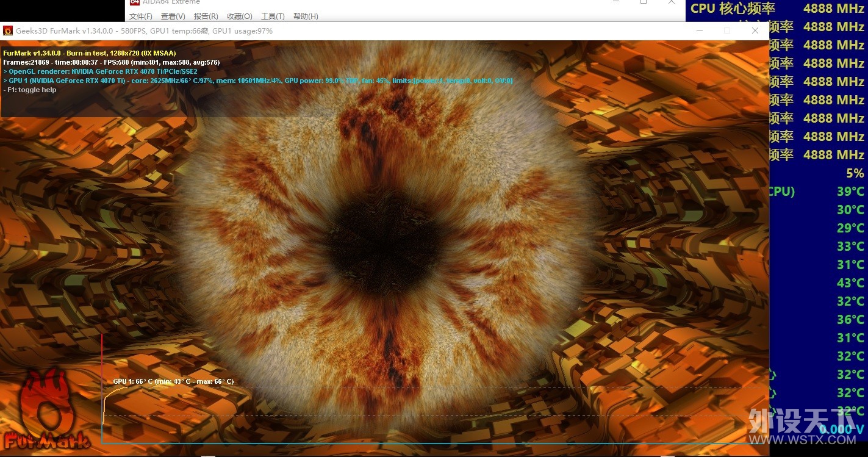868x457 pixels.
Task: Click the AIDA64 Extreme red app icon
Action: point(135,2)
